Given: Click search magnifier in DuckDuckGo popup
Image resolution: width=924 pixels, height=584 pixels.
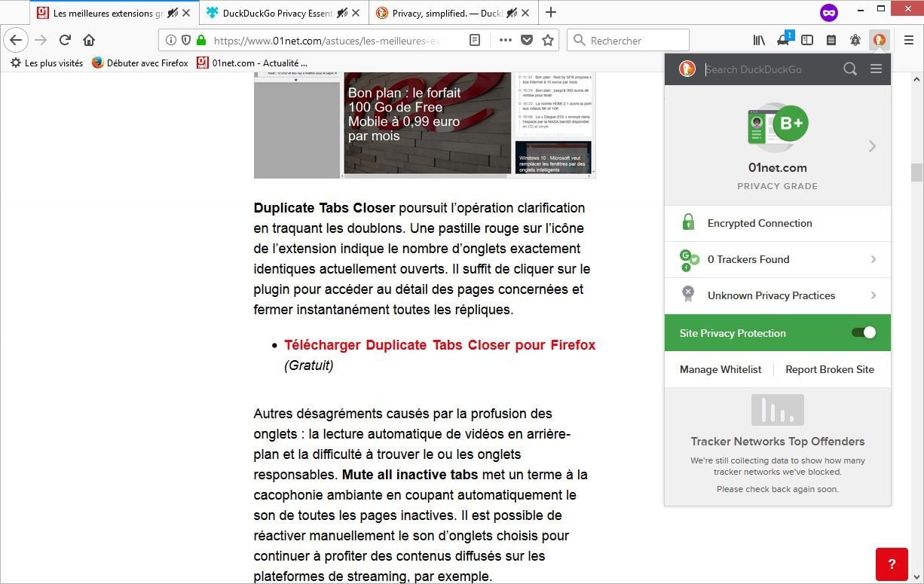Looking at the screenshot, I should click(x=850, y=69).
